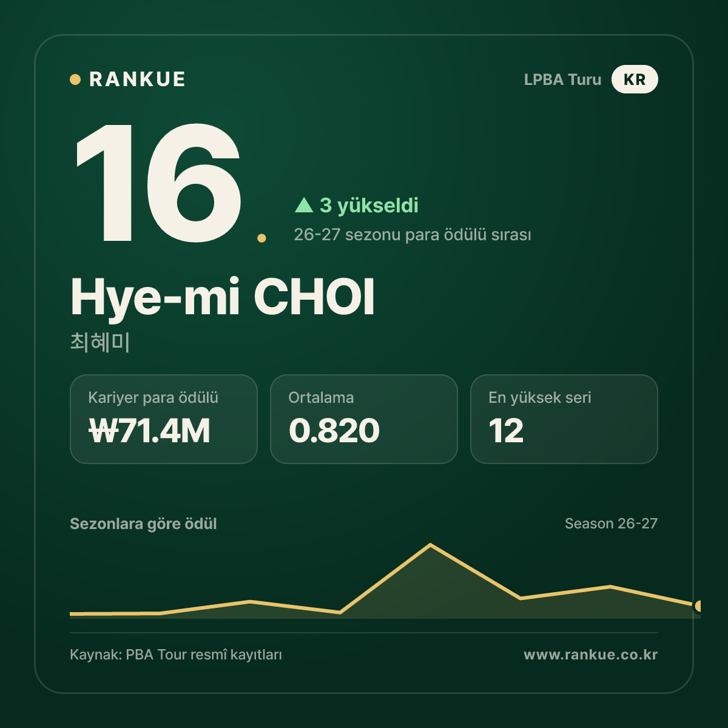728x728 pixels.
Task: Open the Kariyer para ödülü card
Action: click(x=164, y=419)
